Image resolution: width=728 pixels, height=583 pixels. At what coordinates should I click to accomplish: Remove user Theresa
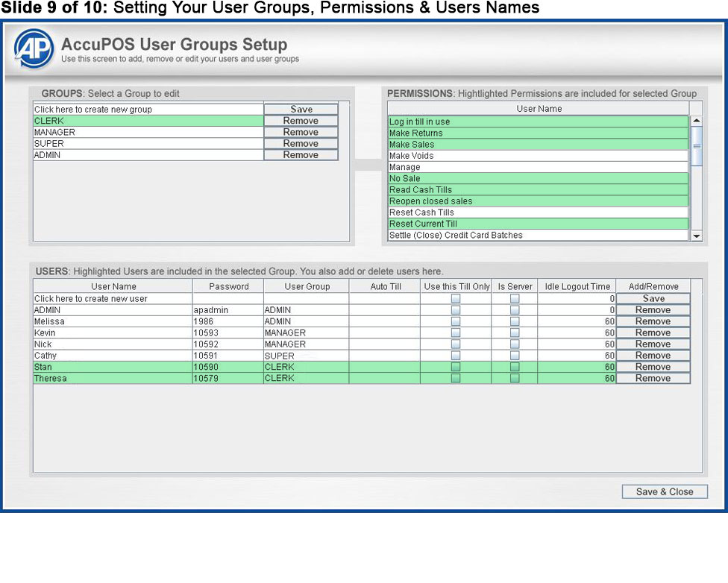[653, 378]
